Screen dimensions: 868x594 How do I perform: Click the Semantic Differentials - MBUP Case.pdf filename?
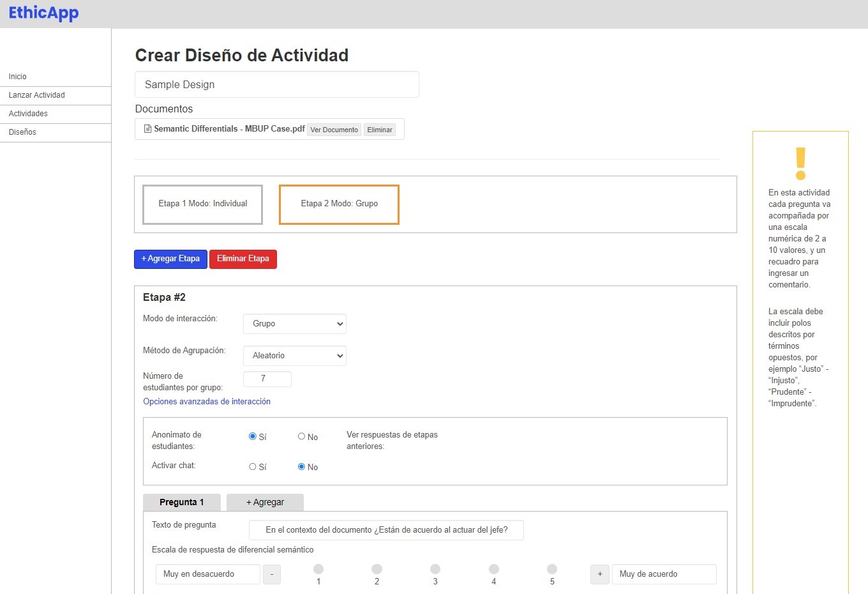pos(229,129)
